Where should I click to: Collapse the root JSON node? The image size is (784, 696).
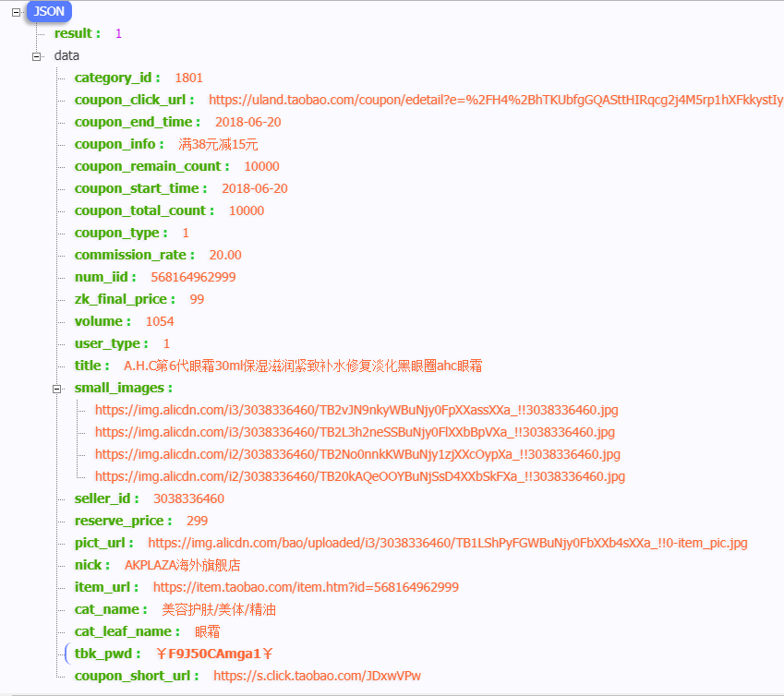[x=16, y=12]
